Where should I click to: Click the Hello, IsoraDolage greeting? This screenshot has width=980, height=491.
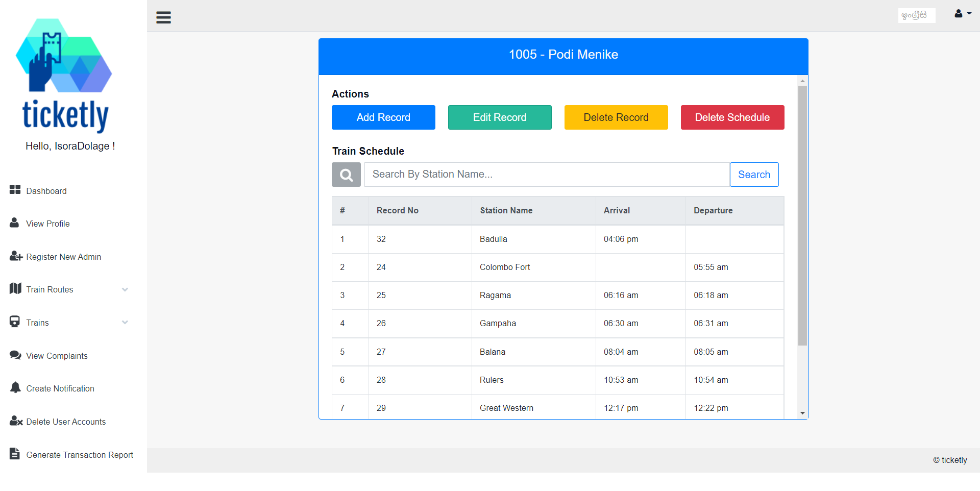click(70, 146)
